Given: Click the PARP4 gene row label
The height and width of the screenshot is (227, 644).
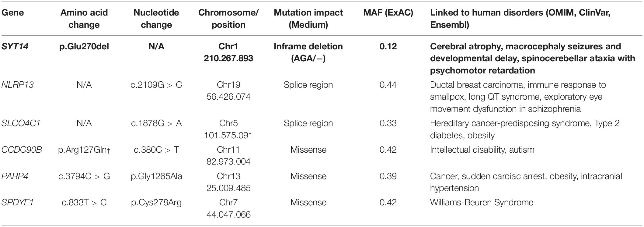Looking at the screenshot, I should point(15,176).
